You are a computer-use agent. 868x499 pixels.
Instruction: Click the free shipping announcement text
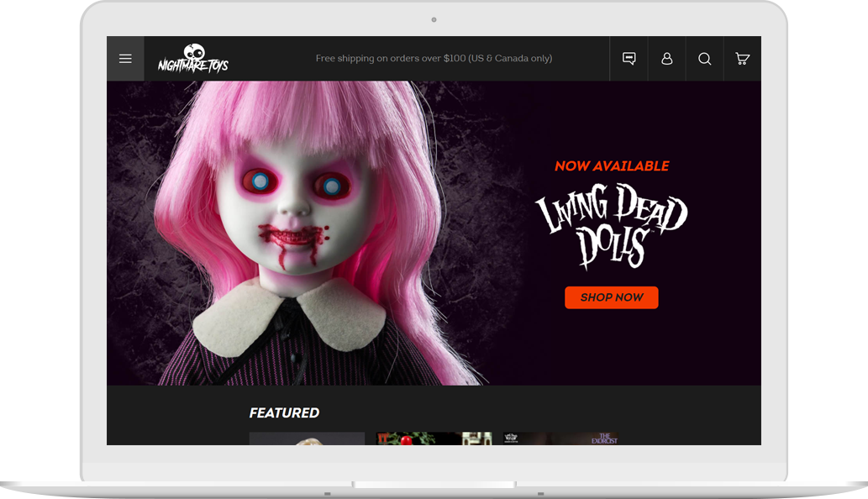434,59
